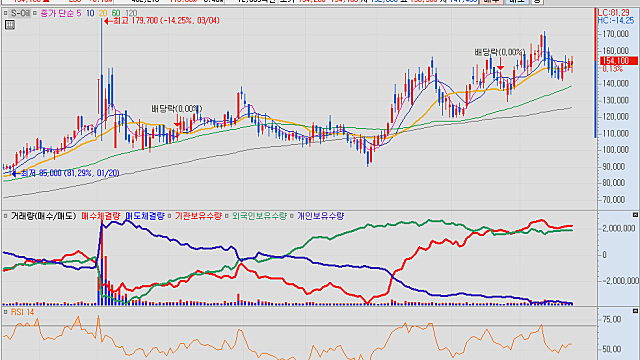Toggle the square box before 외국인보유수량
640x360 pixels.
[227, 216]
